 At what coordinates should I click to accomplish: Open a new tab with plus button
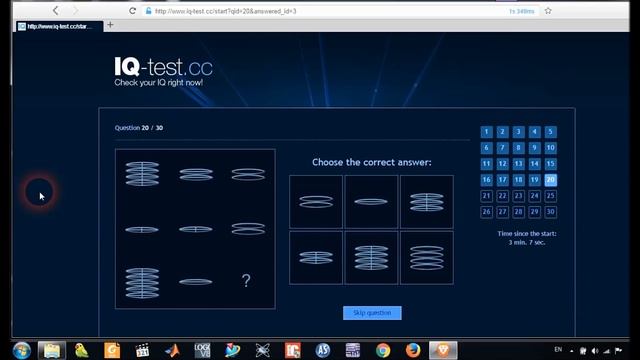coord(110,25)
